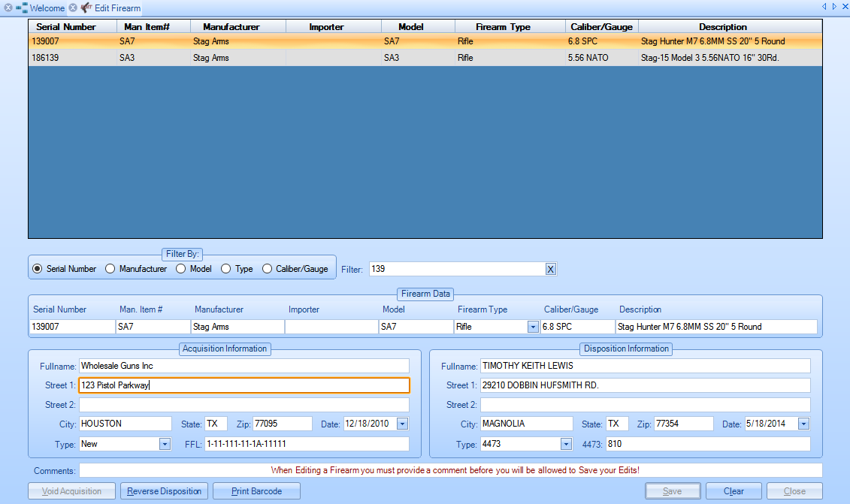
Task: Open the Firearm Type dropdown
Action: click(x=533, y=327)
